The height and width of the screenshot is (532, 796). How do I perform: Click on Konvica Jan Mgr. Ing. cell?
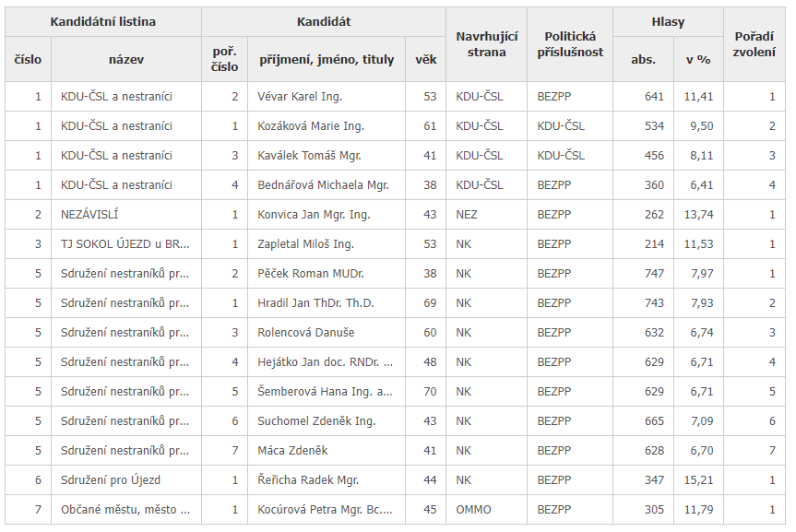tap(314, 214)
